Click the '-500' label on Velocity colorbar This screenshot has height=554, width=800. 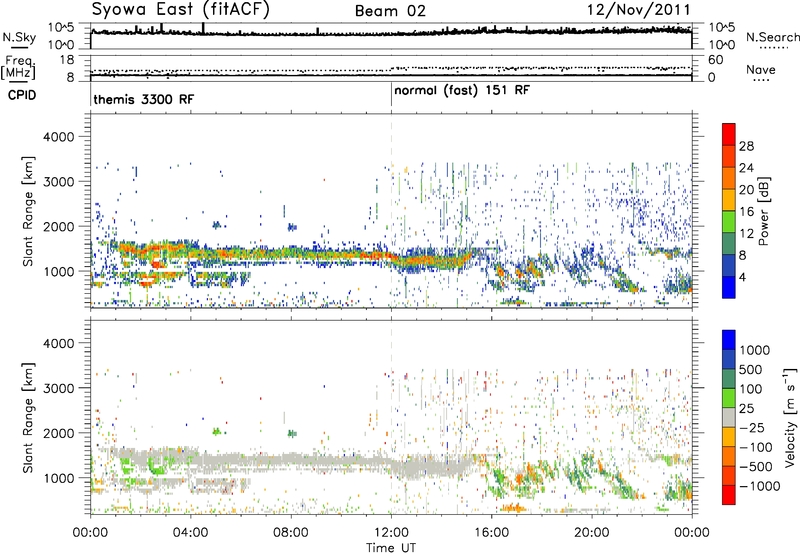[x=756, y=467]
